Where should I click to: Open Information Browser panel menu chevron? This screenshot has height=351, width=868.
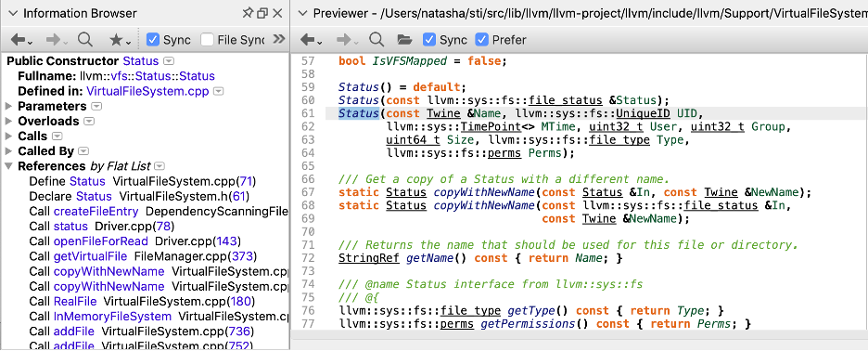click(13, 13)
